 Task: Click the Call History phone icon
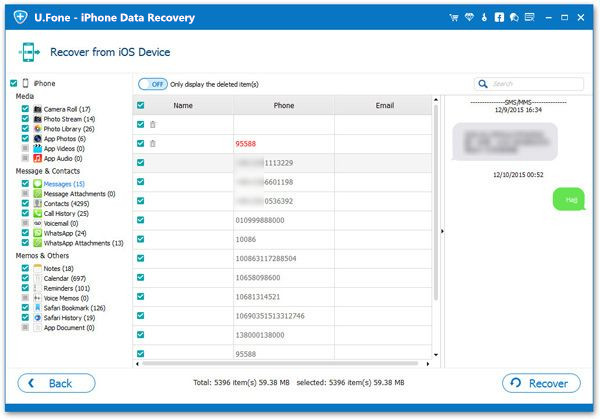tap(38, 214)
